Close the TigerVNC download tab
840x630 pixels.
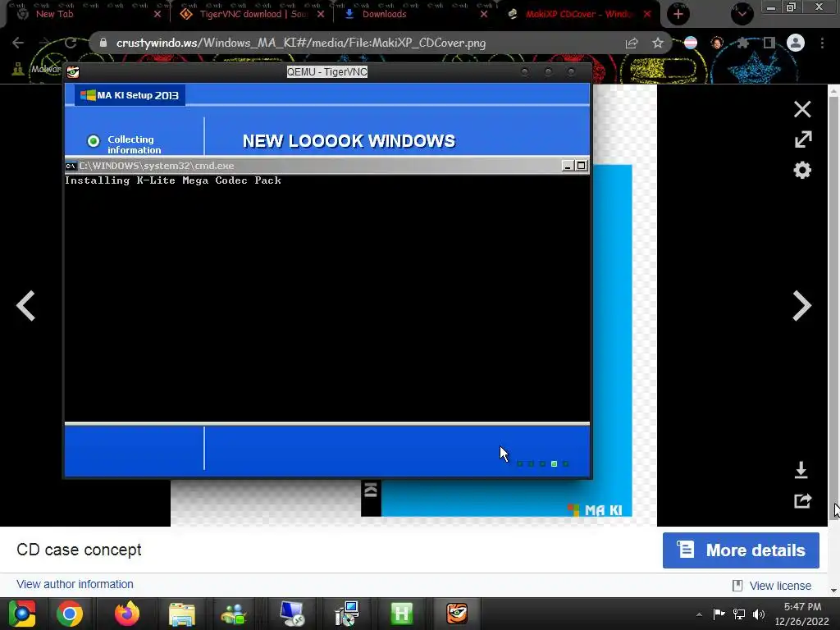click(321, 14)
